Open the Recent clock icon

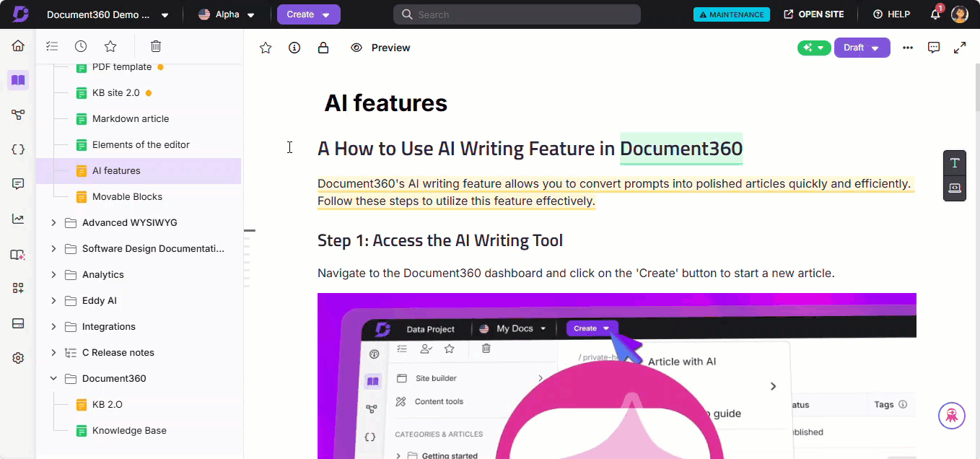tap(81, 46)
